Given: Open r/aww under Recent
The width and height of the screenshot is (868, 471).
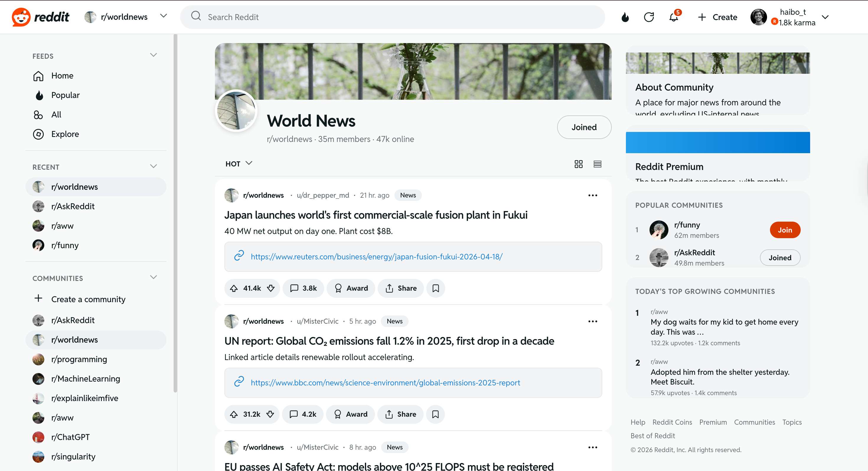Looking at the screenshot, I should [x=96, y=226].
